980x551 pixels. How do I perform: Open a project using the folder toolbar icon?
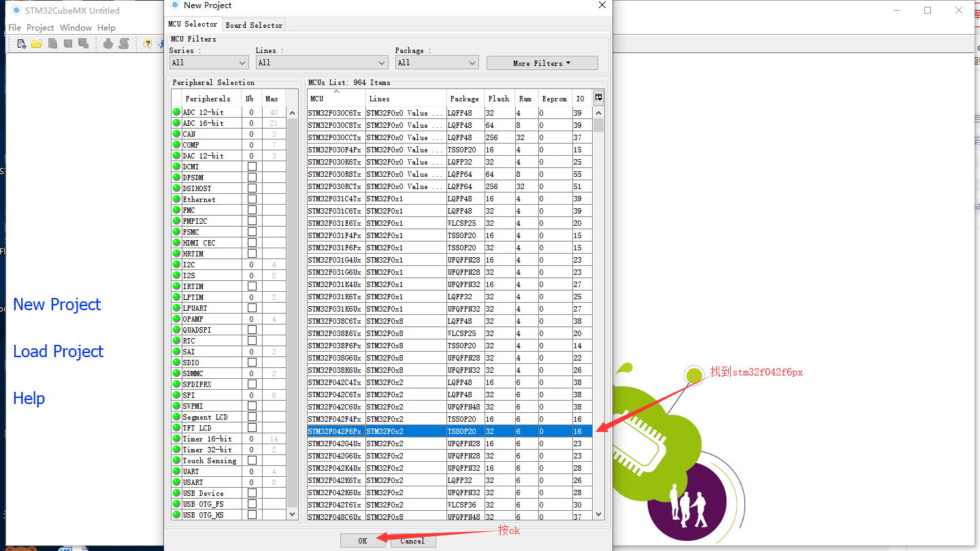(x=36, y=44)
